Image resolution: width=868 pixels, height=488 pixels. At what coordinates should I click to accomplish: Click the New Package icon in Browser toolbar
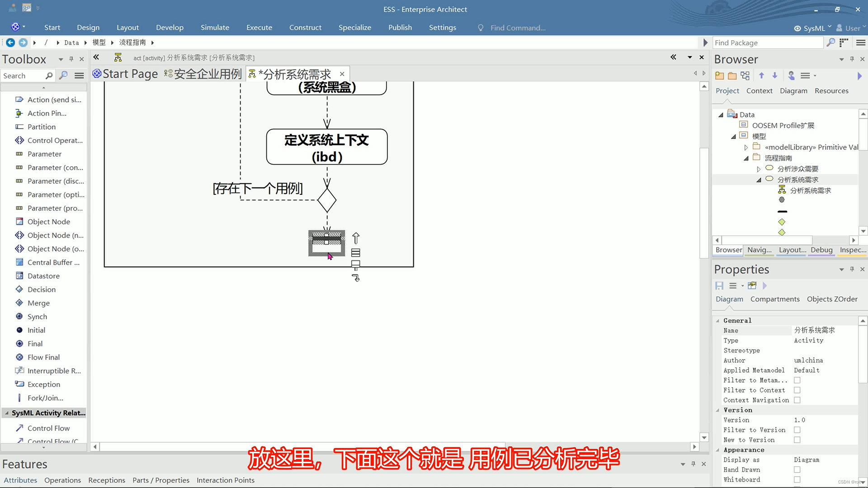click(719, 75)
